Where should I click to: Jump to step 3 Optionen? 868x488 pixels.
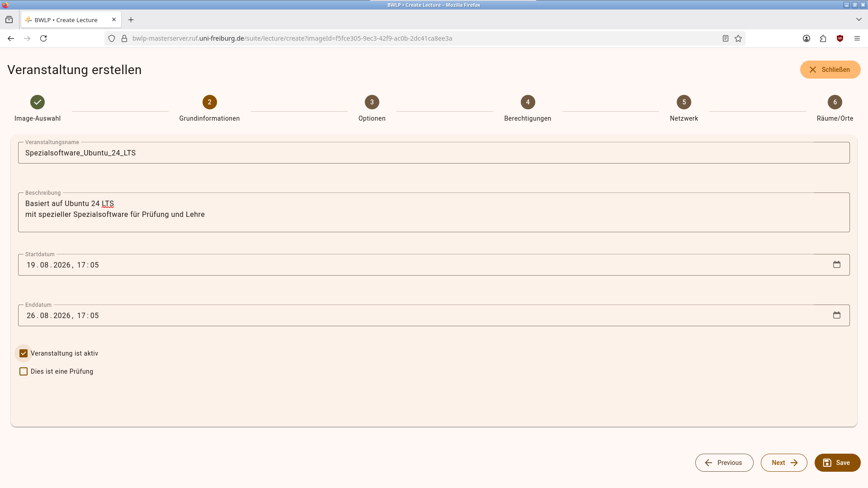click(372, 108)
